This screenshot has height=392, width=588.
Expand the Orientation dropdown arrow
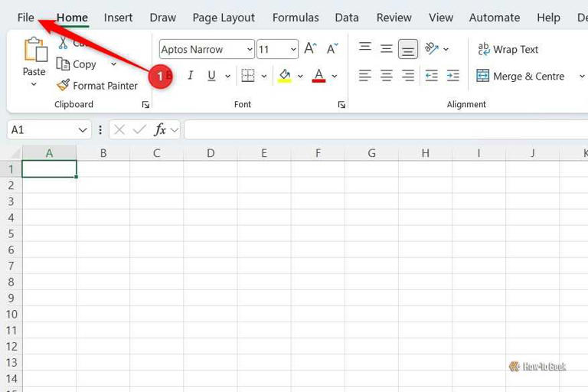[x=446, y=49]
